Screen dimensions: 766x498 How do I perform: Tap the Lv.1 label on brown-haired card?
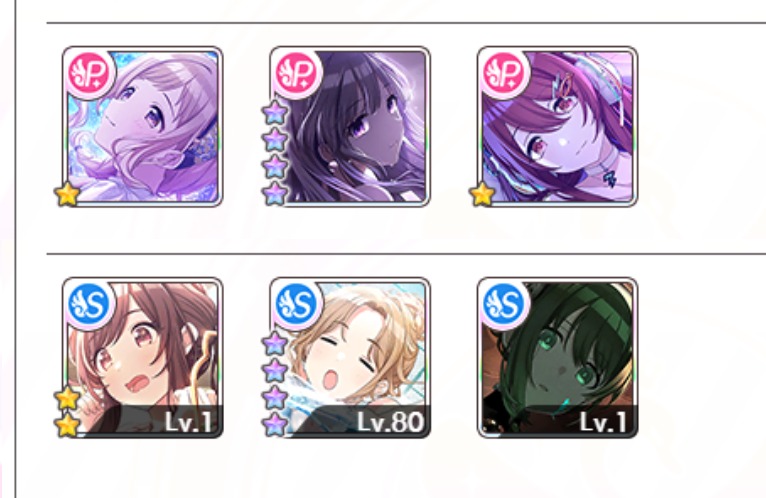coord(189,422)
